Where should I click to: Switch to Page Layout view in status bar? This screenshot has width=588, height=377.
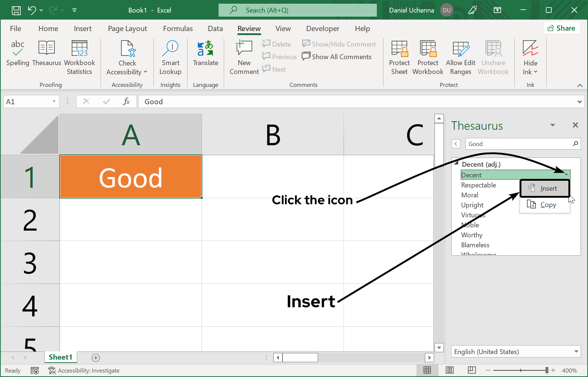pos(450,370)
